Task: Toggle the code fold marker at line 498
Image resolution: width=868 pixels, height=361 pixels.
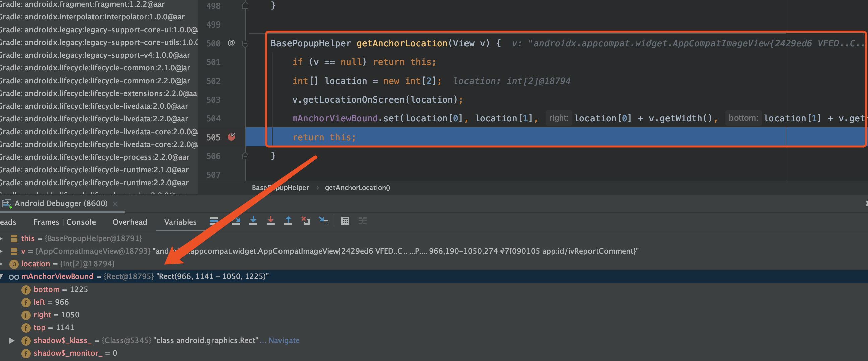Action: [x=245, y=5]
